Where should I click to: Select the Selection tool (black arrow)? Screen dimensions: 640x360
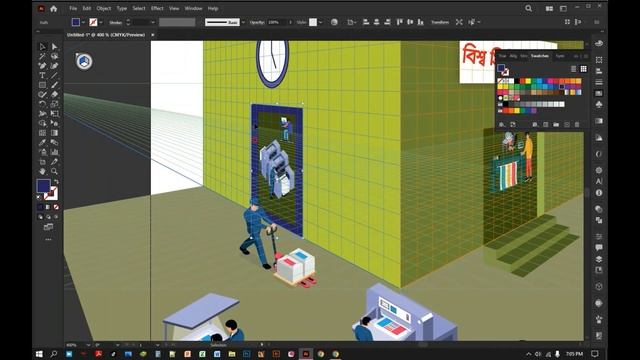(42, 47)
